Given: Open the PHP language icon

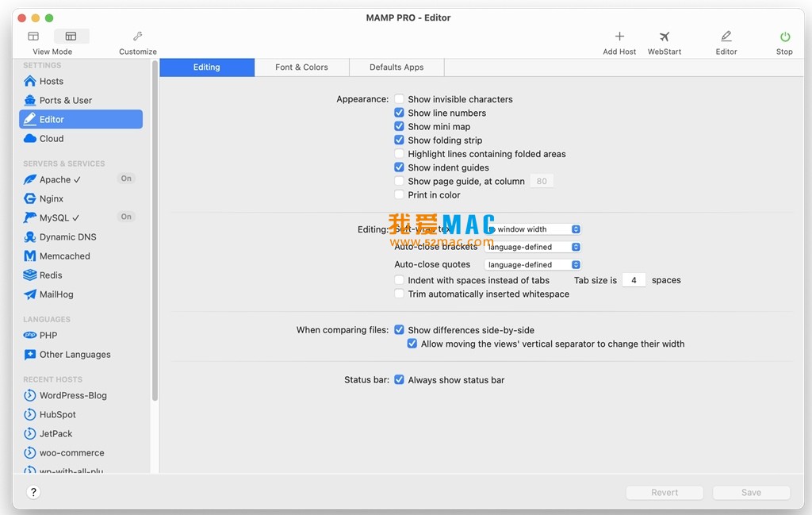Looking at the screenshot, I should pyautogui.click(x=30, y=335).
